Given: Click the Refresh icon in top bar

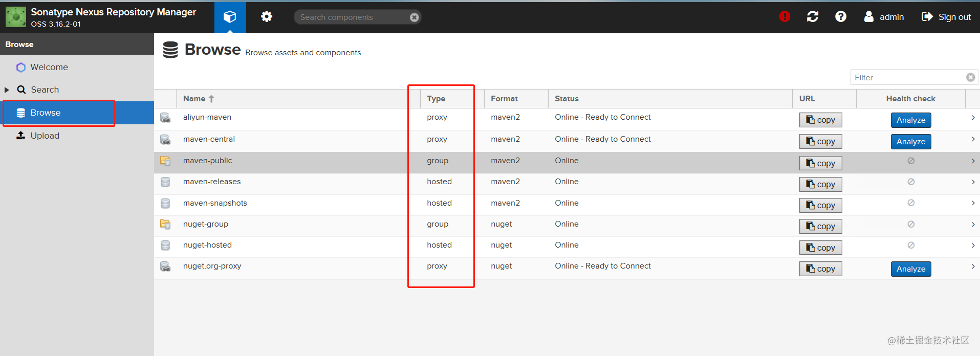Looking at the screenshot, I should (813, 17).
